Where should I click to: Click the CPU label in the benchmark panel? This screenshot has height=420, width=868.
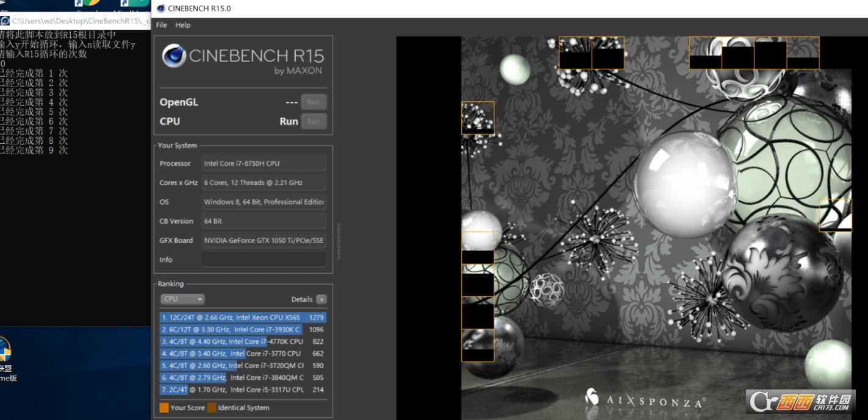tap(170, 121)
